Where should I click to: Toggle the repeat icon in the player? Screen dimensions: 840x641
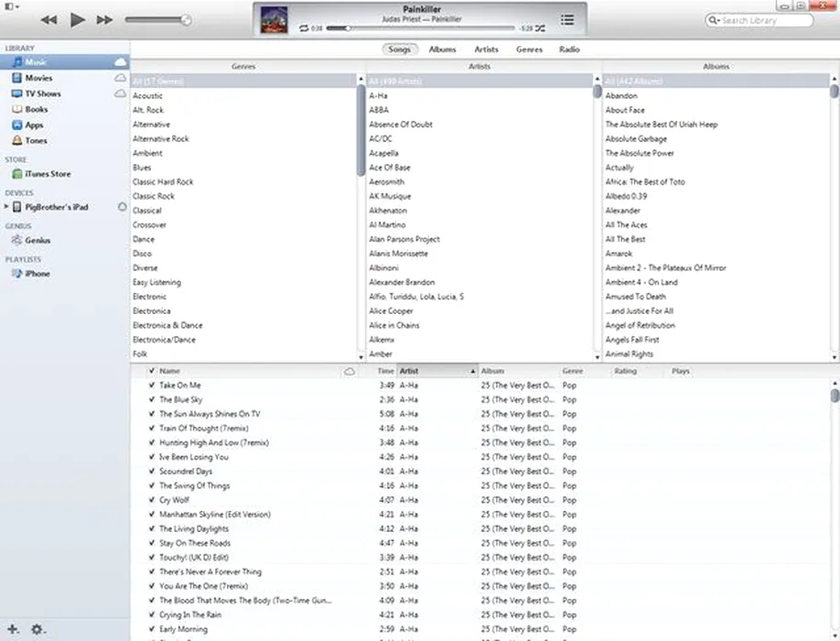tap(303, 28)
